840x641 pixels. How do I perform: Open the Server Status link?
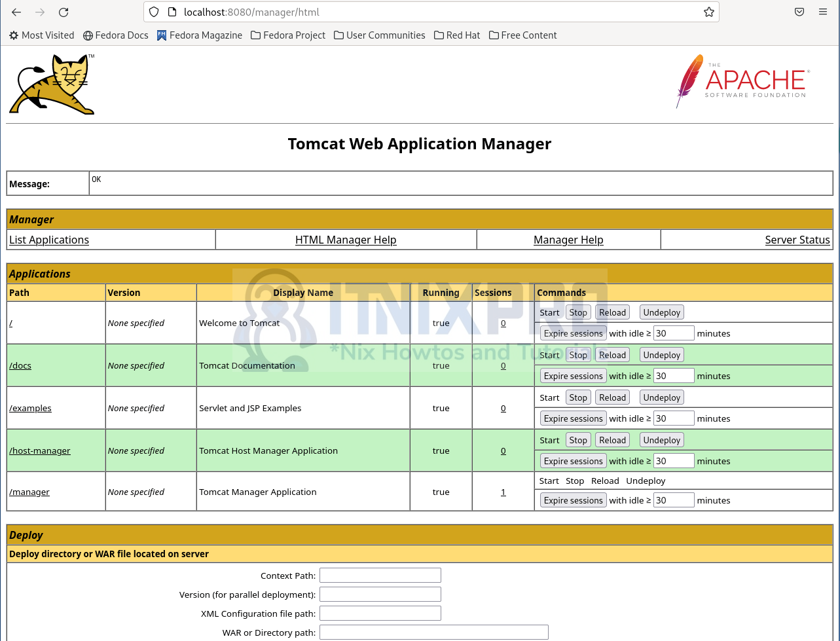click(x=797, y=240)
